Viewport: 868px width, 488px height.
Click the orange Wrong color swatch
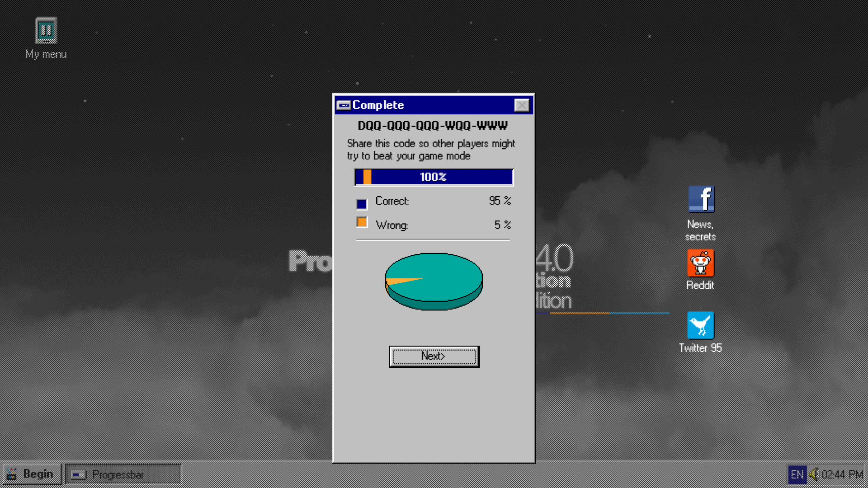pos(362,222)
